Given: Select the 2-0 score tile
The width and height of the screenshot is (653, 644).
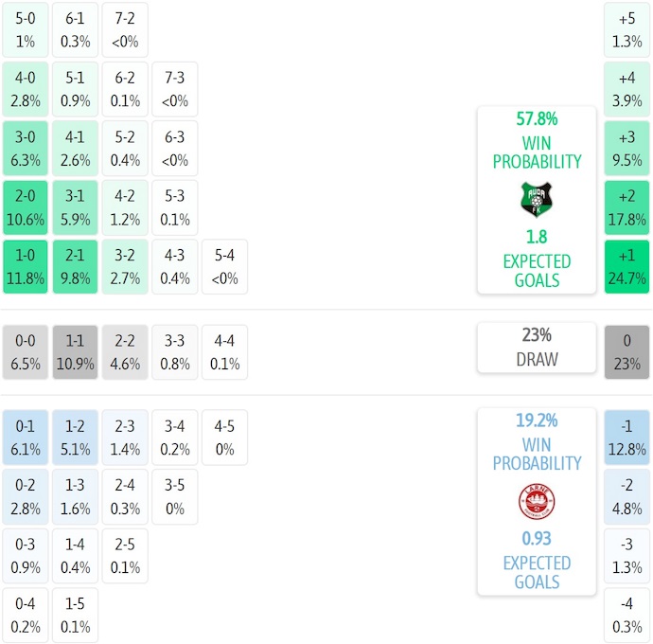Looking at the screenshot, I should coord(26,207).
